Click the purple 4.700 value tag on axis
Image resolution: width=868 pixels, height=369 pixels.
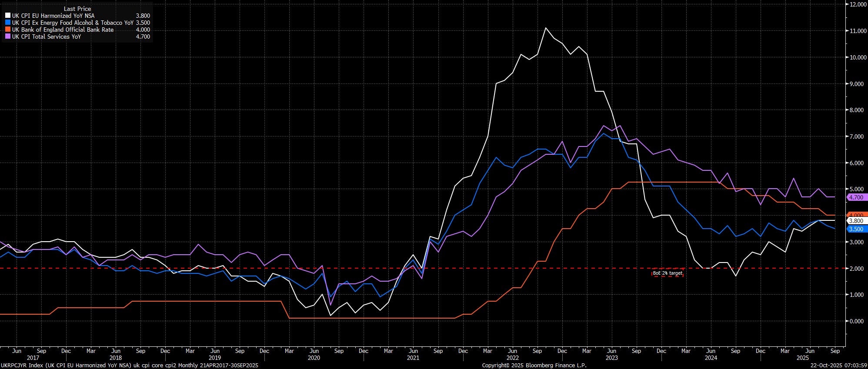coord(856,197)
